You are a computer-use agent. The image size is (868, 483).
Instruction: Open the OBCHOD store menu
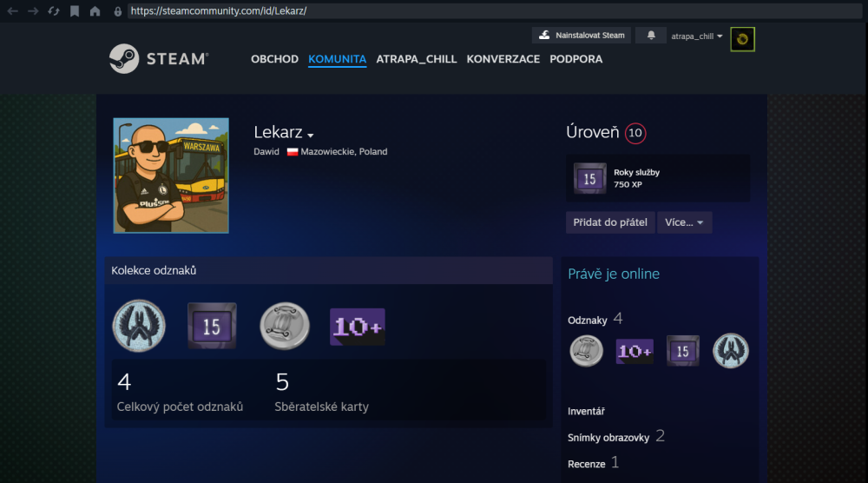coord(274,59)
